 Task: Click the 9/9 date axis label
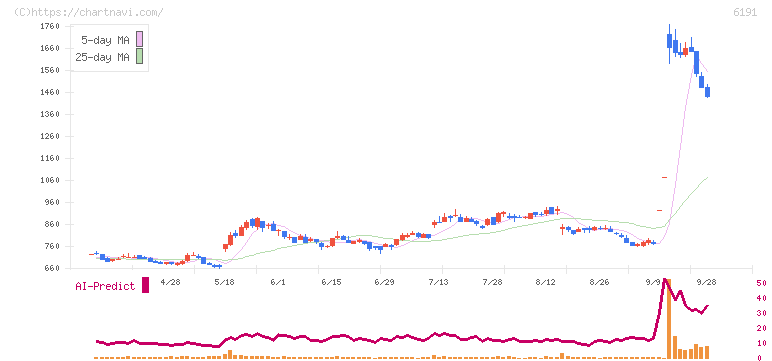(653, 282)
